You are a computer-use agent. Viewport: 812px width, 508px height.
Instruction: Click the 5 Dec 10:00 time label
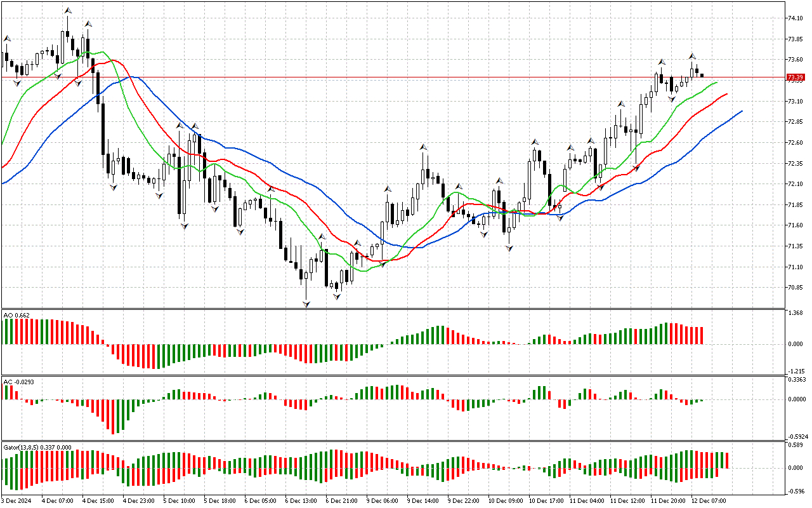(x=181, y=501)
